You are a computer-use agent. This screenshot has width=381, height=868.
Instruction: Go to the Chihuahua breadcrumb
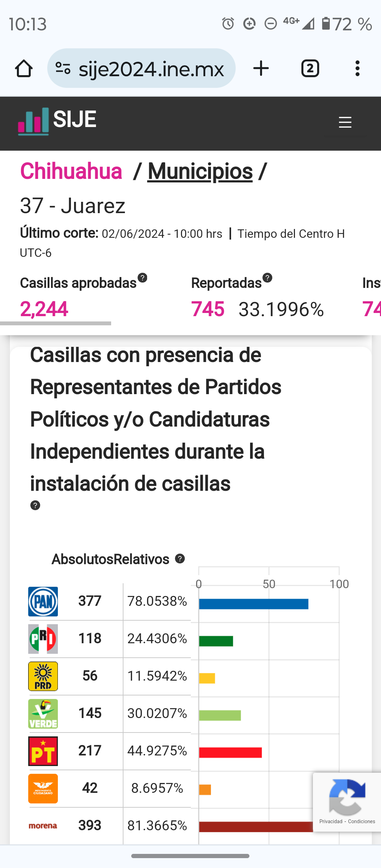[71, 171]
